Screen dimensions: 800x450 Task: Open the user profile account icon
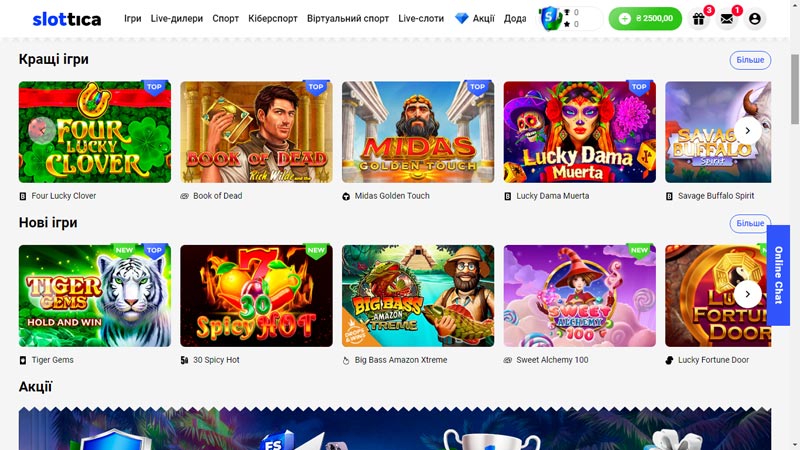(x=755, y=19)
